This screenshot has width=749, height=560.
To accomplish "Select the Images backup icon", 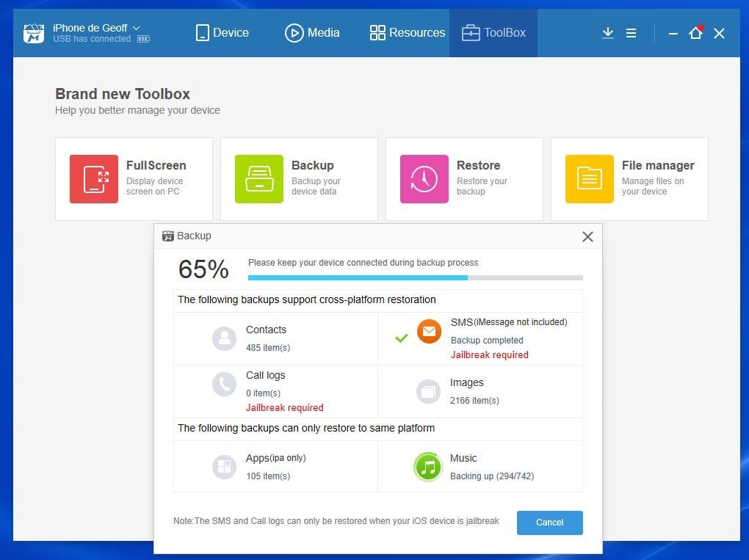I will [x=428, y=391].
